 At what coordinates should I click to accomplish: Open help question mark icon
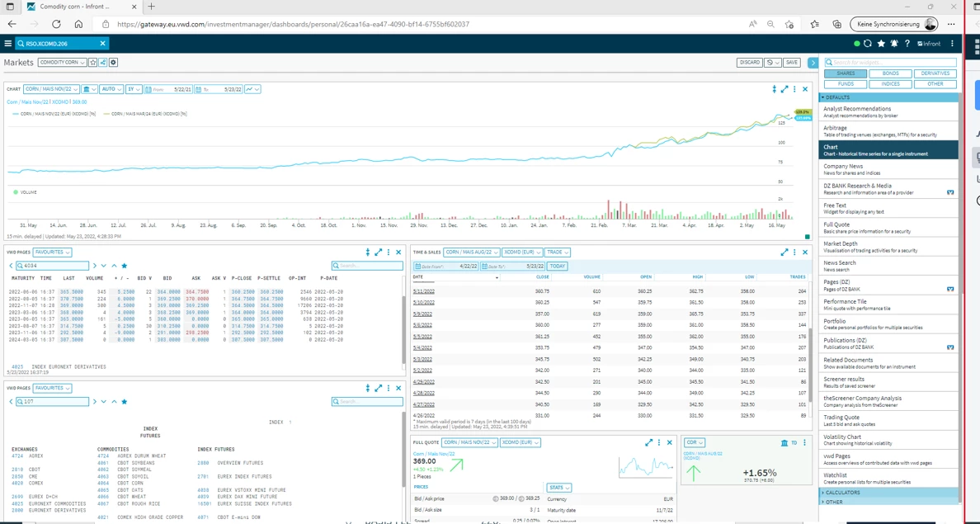click(x=907, y=44)
